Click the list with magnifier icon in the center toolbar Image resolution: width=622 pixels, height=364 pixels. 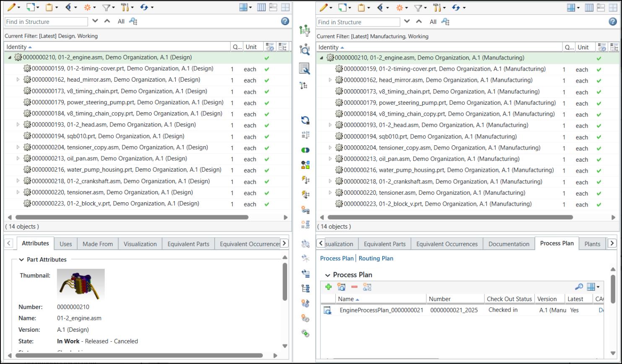pyautogui.click(x=305, y=68)
